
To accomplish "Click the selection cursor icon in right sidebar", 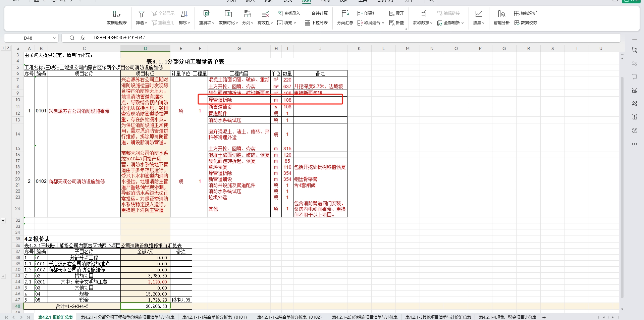I will [x=634, y=50].
